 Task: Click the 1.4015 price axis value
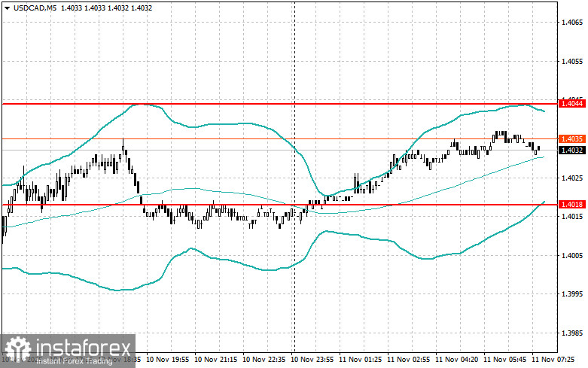[572, 216]
